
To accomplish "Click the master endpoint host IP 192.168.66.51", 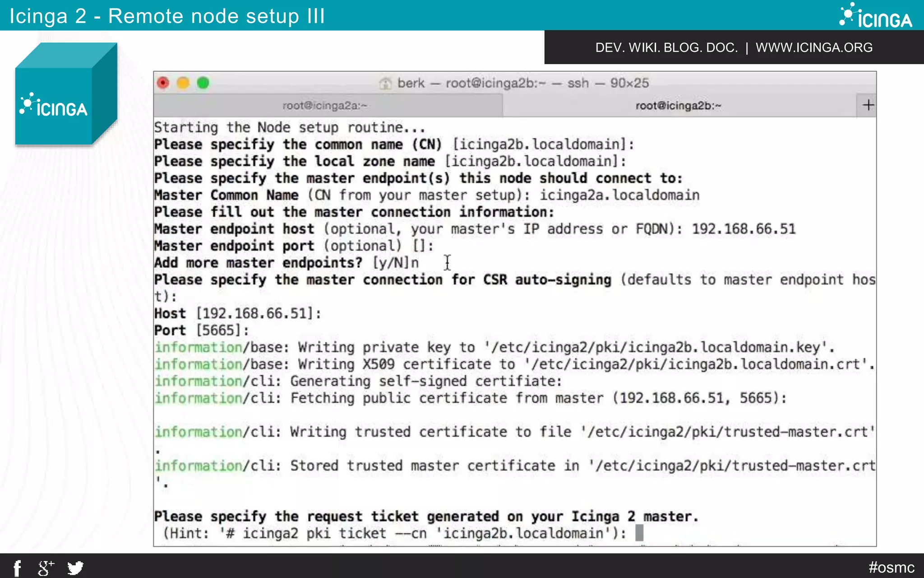I will click(744, 229).
